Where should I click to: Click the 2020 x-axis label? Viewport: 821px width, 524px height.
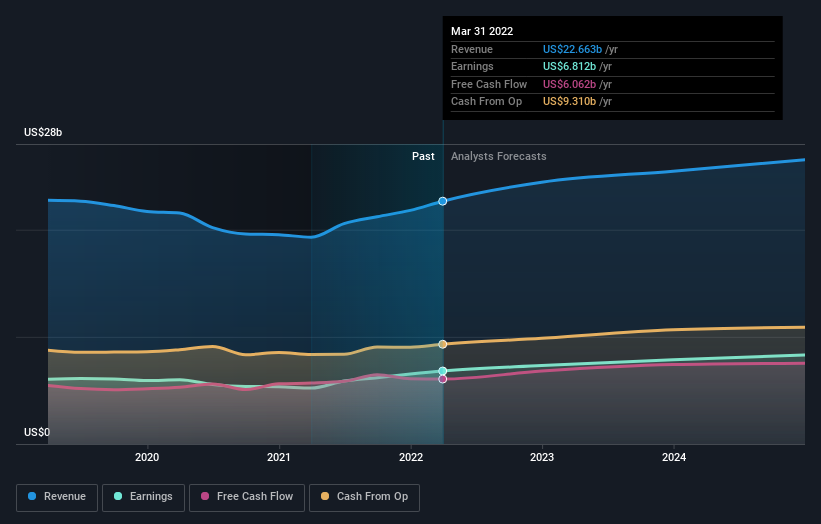(147, 457)
